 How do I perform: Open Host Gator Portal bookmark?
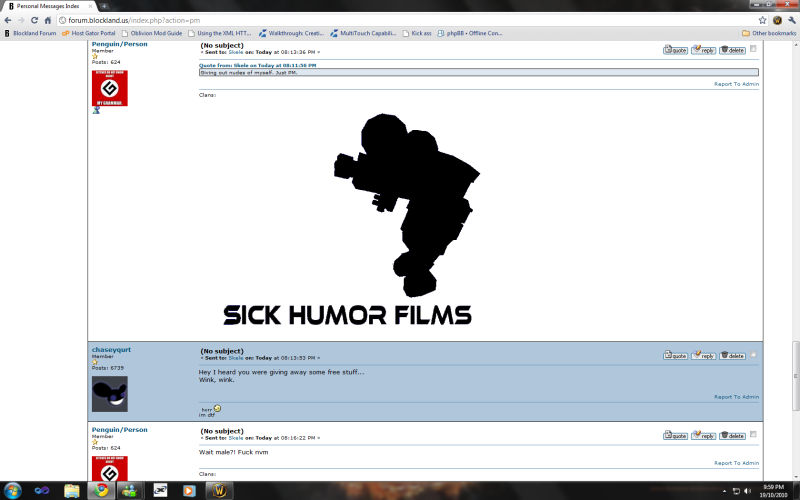coord(89,33)
